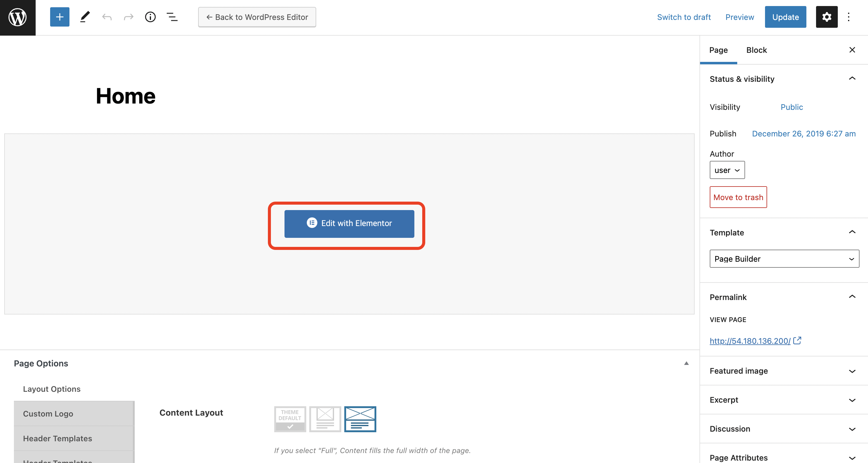Open the document Details info icon
Screen dimensions: 868x463
[150, 17]
